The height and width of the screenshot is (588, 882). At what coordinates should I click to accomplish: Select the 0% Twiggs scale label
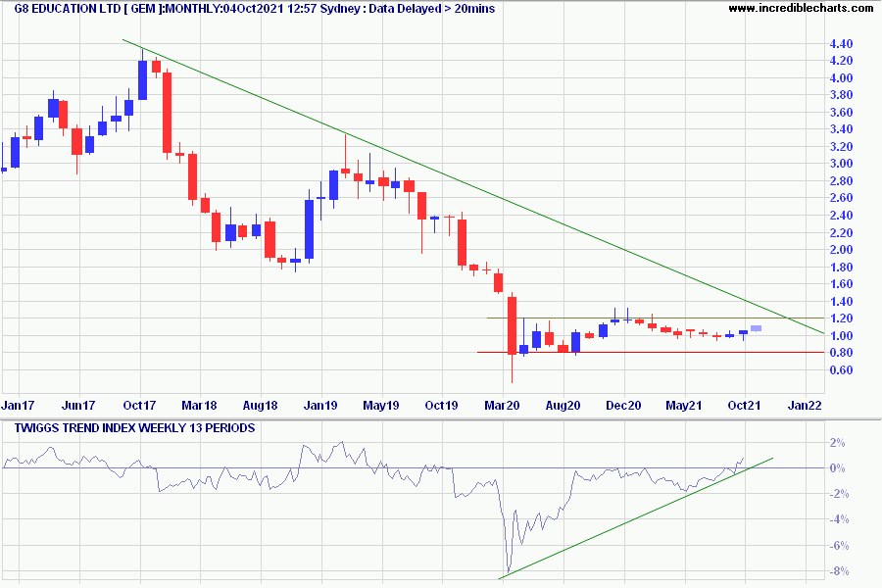(838, 468)
